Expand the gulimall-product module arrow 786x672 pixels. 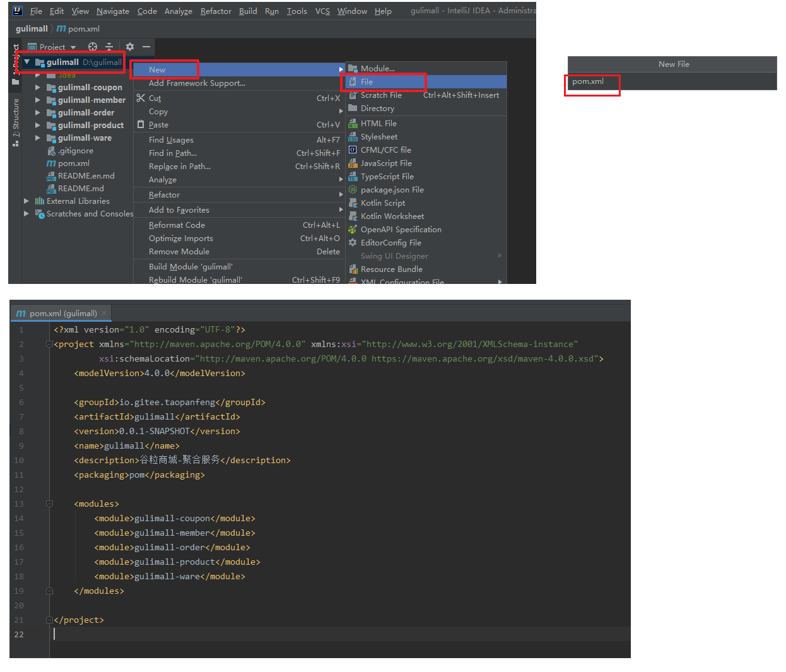[38, 126]
